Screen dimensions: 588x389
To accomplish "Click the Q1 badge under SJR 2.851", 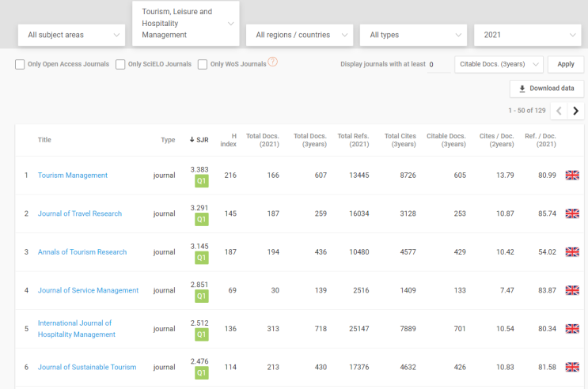I will click(201, 296).
